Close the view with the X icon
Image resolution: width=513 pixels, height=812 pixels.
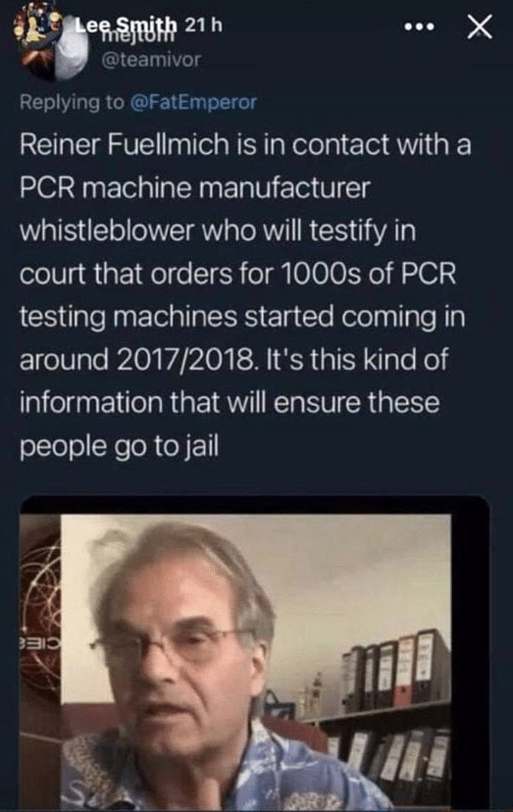click(x=480, y=26)
